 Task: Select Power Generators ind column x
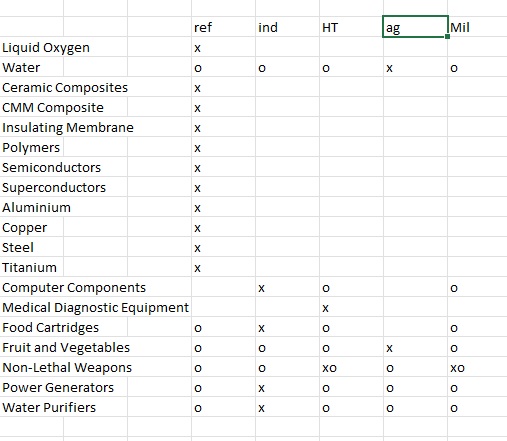coord(261,388)
